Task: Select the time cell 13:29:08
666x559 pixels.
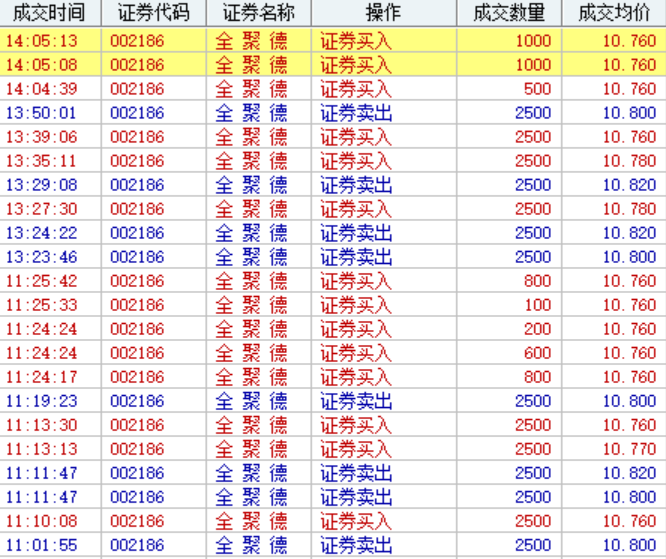Action: [x=42, y=185]
